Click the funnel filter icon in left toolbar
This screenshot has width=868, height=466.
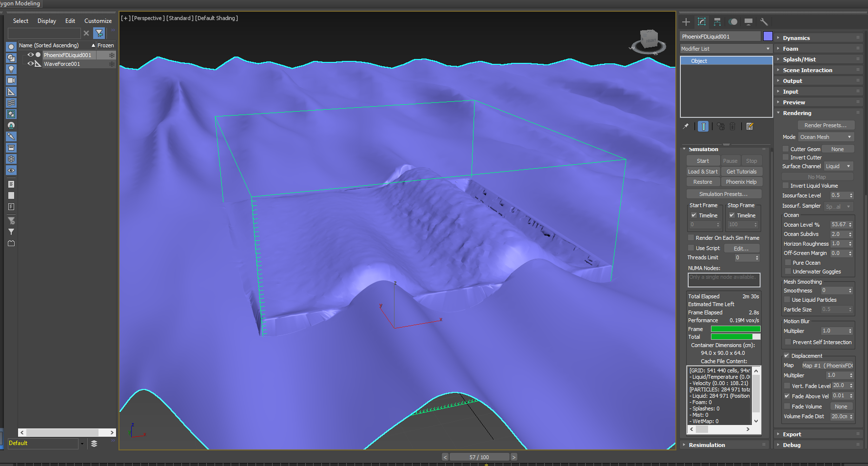click(x=11, y=232)
